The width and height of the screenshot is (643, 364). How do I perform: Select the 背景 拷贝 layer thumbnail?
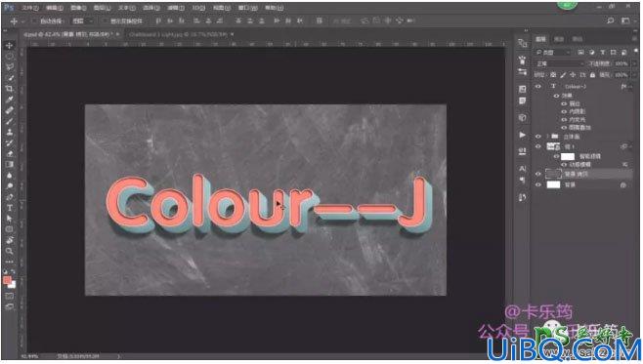(553, 174)
